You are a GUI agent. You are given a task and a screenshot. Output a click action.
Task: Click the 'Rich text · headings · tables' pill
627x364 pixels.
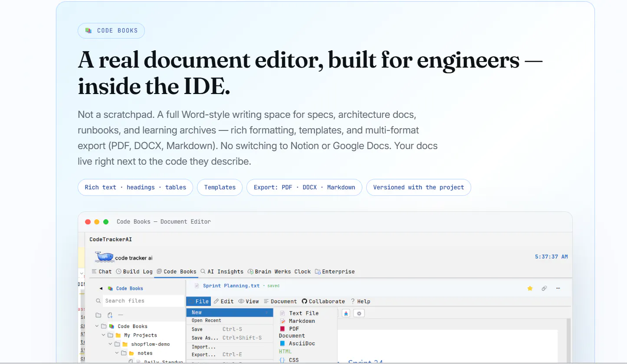point(135,188)
